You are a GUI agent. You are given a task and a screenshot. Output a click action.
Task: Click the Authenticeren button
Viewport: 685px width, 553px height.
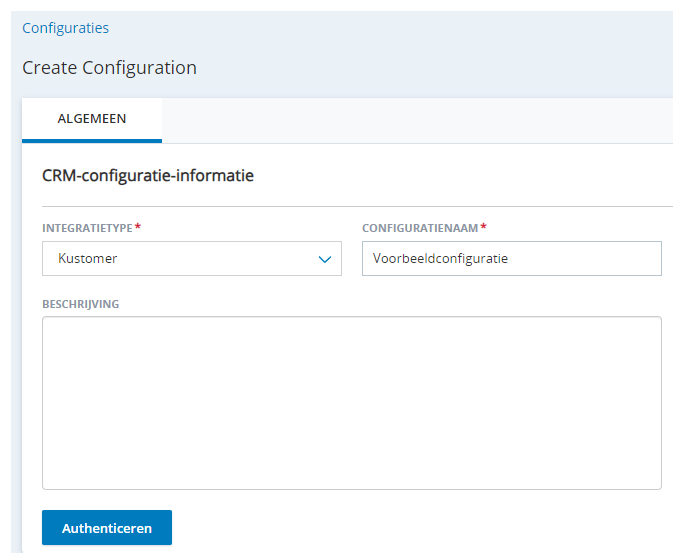[x=107, y=528]
